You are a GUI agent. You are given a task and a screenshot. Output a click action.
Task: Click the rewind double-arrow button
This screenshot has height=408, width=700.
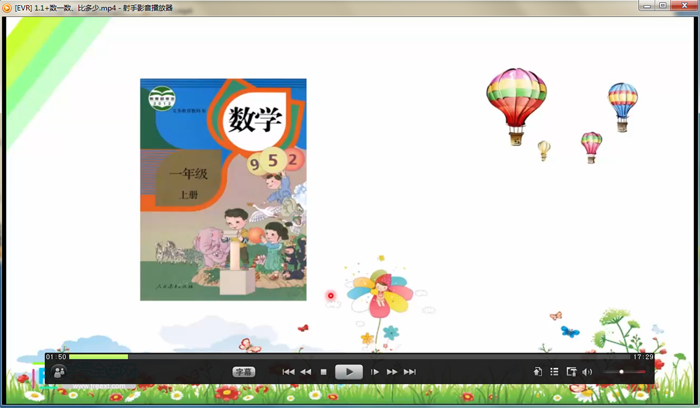click(x=306, y=372)
